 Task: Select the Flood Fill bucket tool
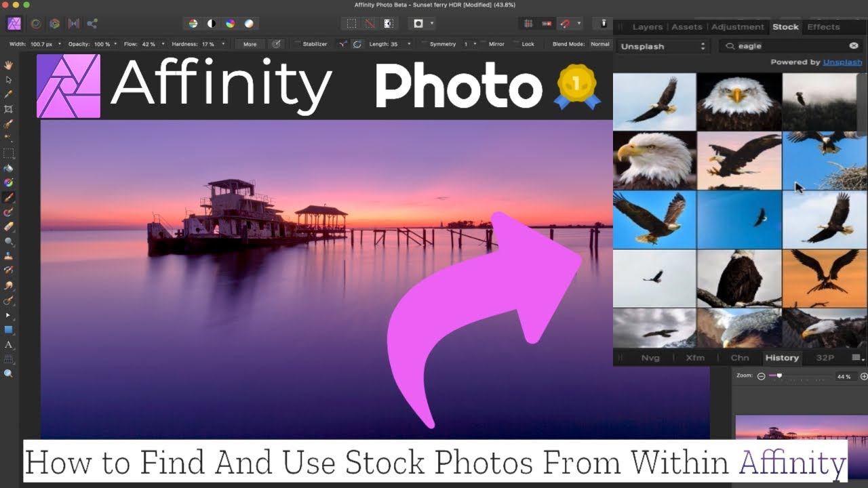[9, 168]
